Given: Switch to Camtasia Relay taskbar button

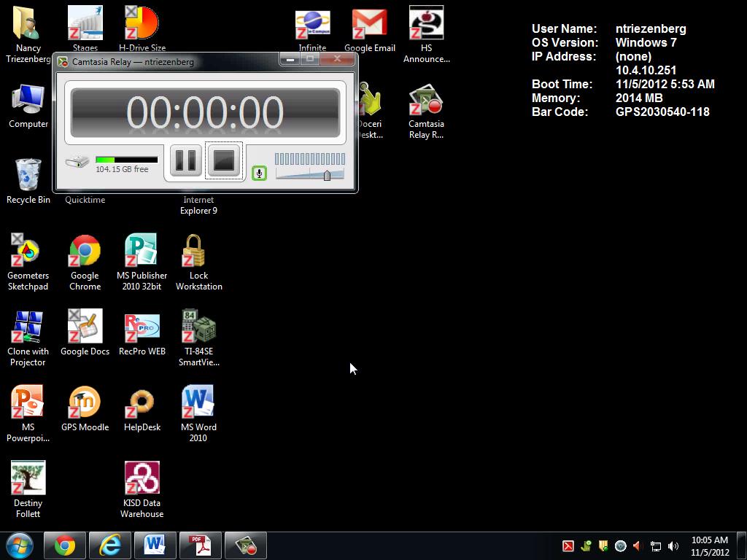Looking at the screenshot, I should (x=246, y=545).
